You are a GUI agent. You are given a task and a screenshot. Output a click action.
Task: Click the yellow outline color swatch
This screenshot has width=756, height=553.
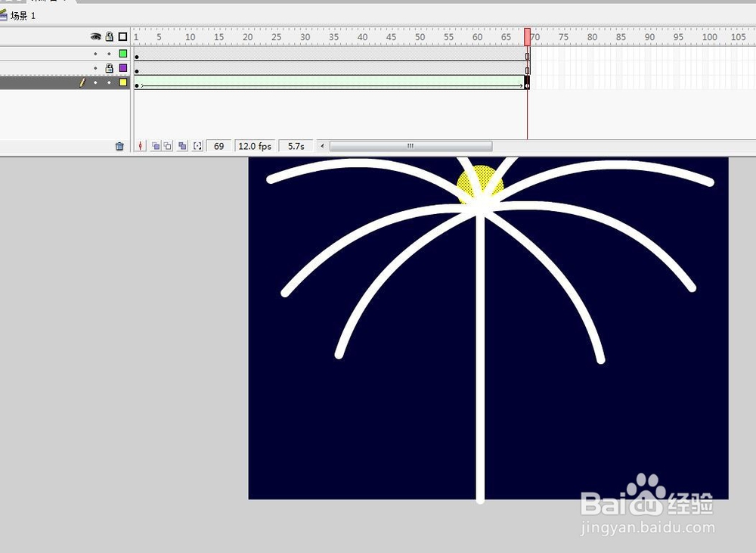[123, 82]
